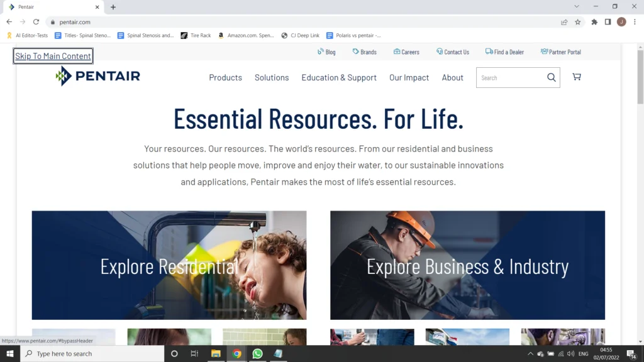Click Skip To Main Content link

53,56
